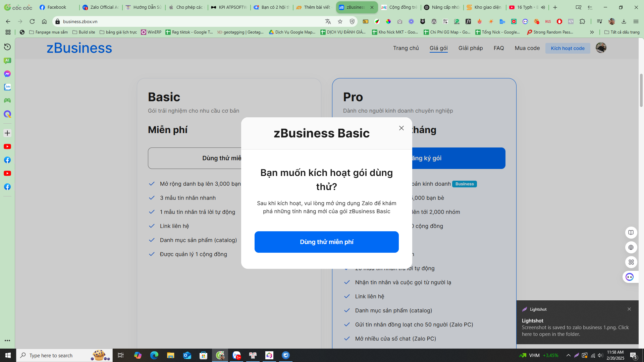Select the Giá gói menu item
644x362 pixels.
[438, 48]
